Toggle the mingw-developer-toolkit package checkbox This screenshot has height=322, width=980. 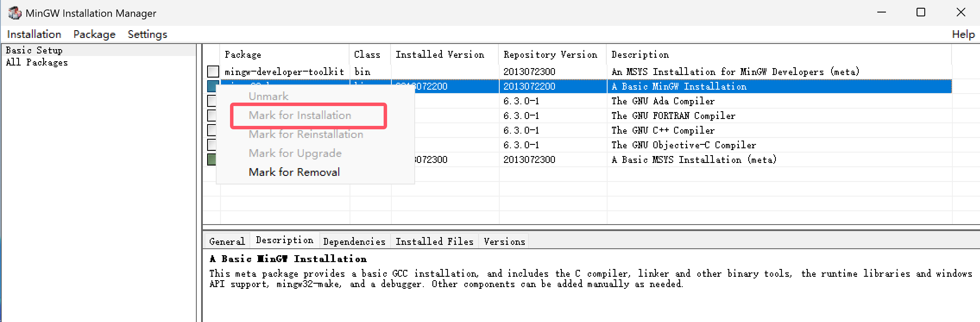click(213, 72)
